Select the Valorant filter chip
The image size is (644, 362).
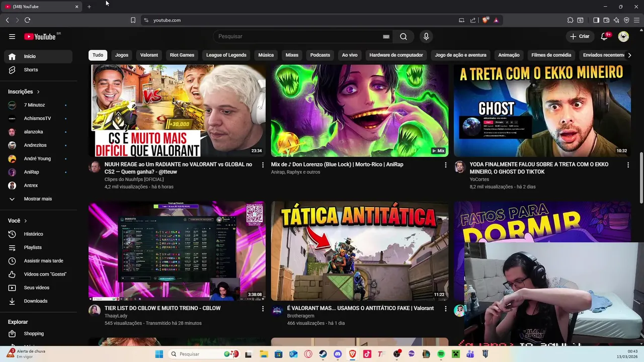(149, 55)
